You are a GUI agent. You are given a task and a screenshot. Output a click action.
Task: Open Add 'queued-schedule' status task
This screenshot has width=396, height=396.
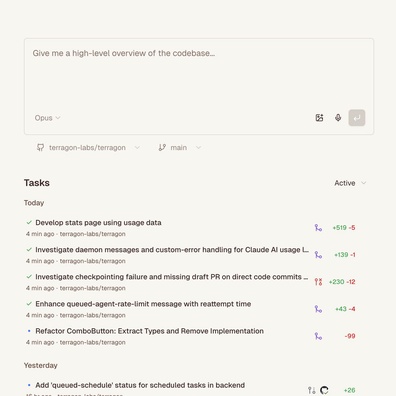[140, 385]
